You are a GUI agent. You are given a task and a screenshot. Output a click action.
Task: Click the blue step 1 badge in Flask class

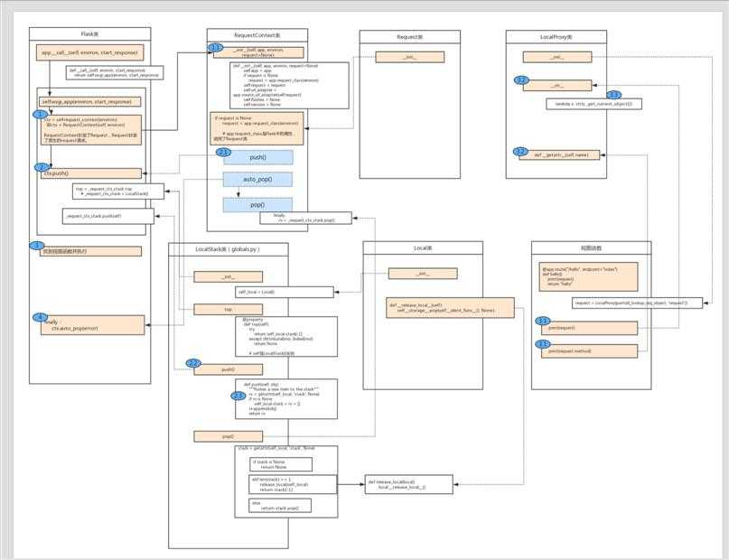pyautogui.click(x=40, y=114)
